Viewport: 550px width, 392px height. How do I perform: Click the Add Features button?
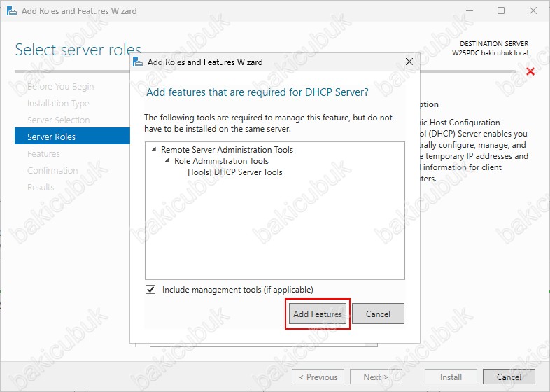(x=318, y=314)
